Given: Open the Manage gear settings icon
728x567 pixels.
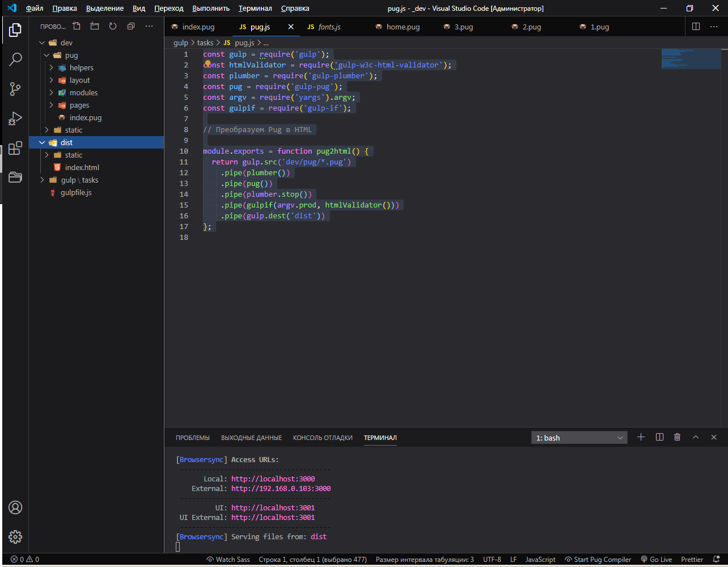Looking at the screenshot, I should click(15, 537).
